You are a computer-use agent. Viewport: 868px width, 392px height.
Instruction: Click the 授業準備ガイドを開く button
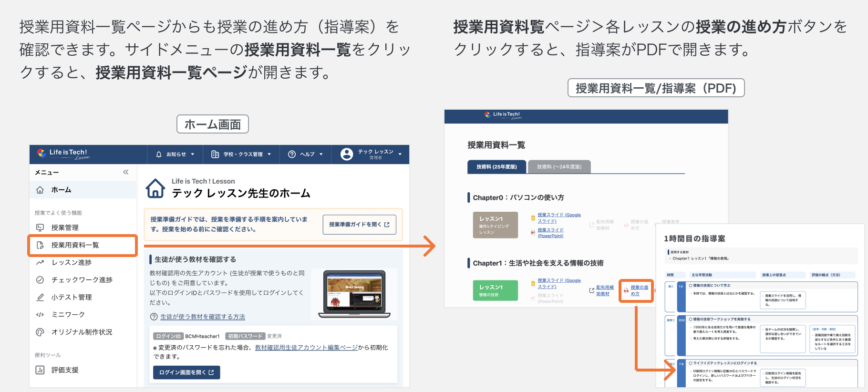click(x=359, y=225)
